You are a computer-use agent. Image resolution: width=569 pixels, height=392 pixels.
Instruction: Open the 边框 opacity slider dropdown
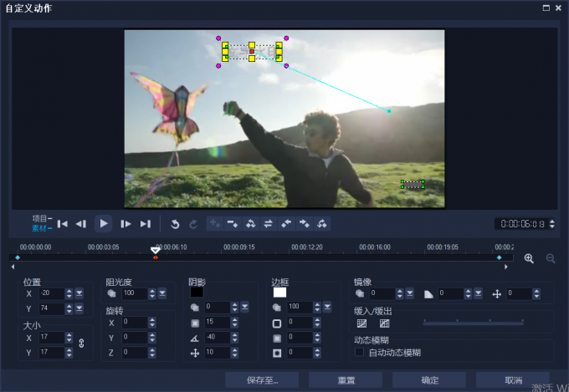pyautogui.click(x=327, y=307)
